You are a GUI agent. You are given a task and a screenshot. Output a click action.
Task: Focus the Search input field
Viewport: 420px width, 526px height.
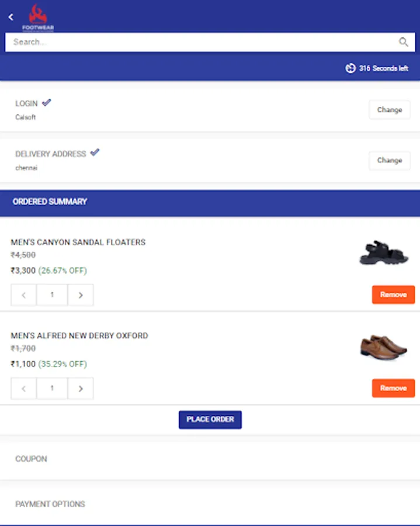pos(202,42)
